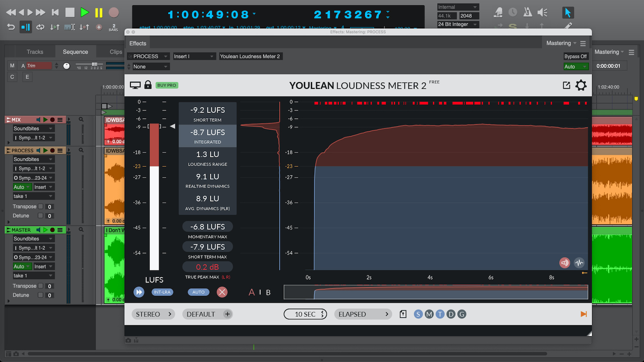644x362 pixels.
Task: Click the lock icon in plugin header
Action: [x=148, y=85]
